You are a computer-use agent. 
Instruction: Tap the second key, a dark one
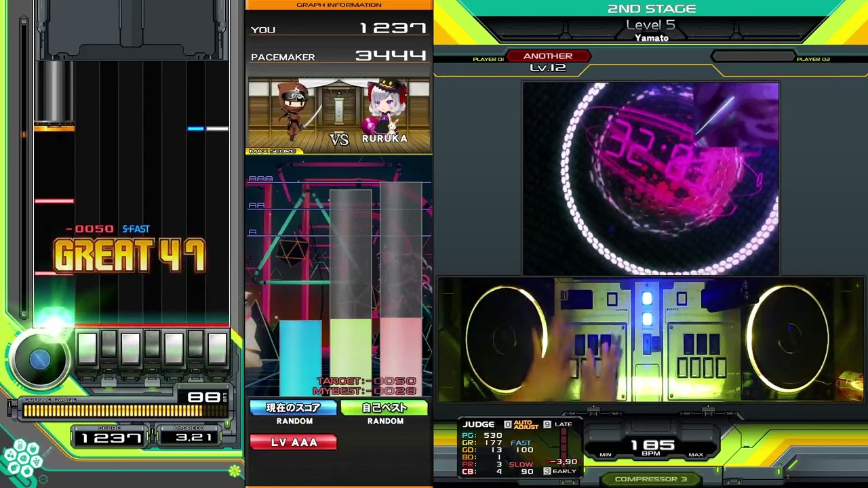coord(108,346)
